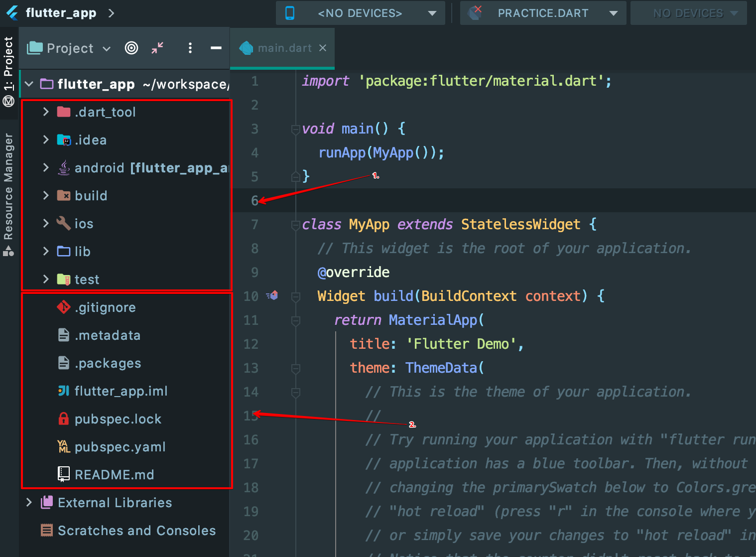This screenshot has height=557, width=756.
Task: Click the @override annotation on line 9
Action: point(354,272)
